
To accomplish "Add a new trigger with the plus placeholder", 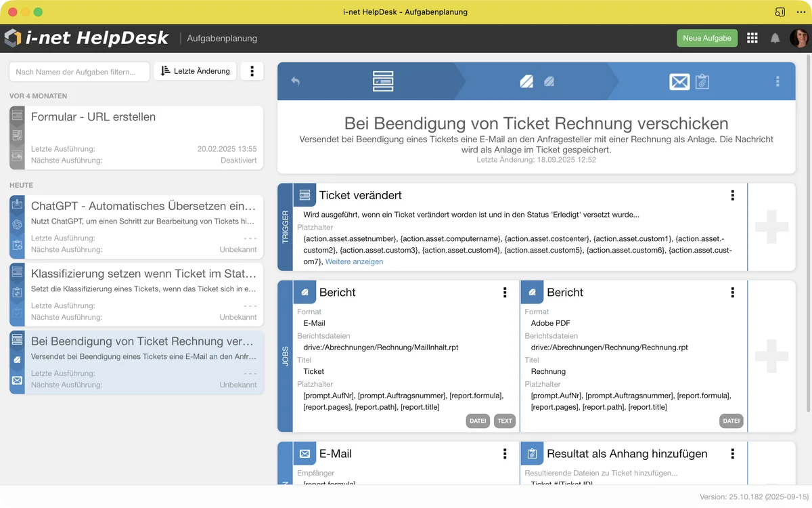I will coord(771,227).
